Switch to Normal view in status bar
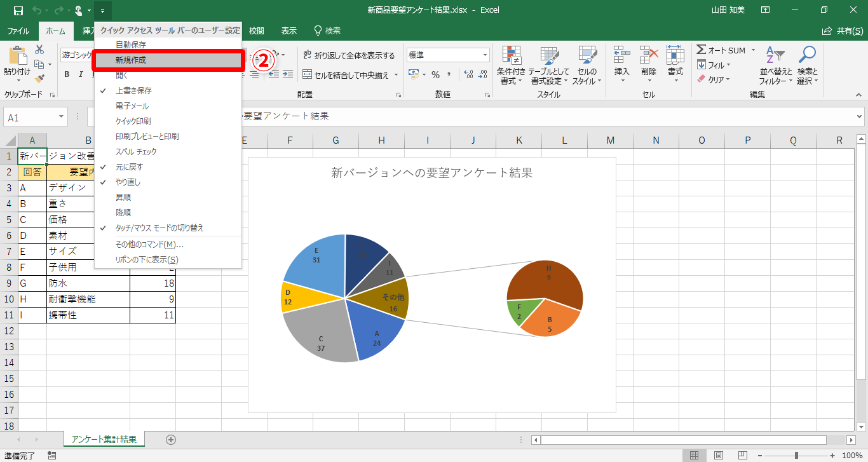This screenshot has width=868, height=462. point(695,456)
